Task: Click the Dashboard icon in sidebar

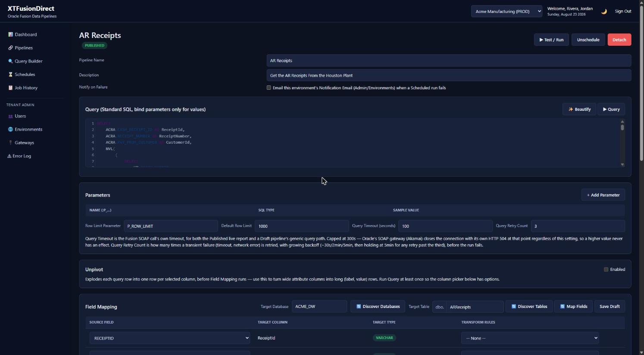Action: (x=10, y=35)
